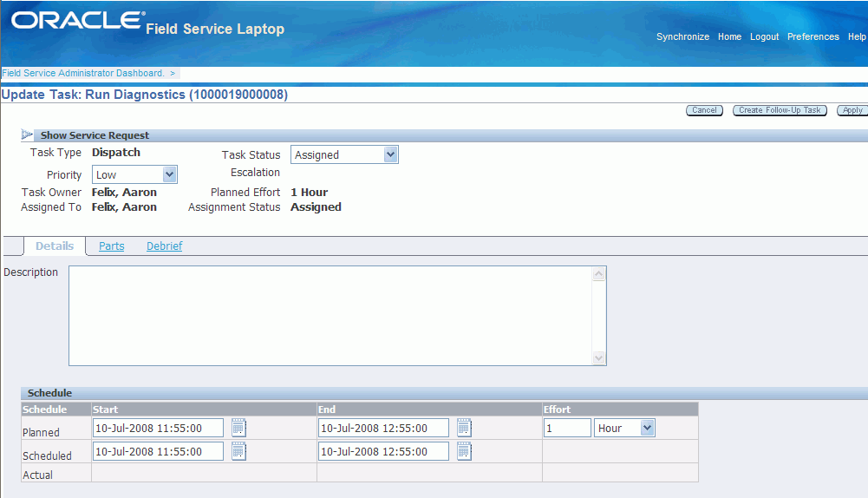The width and height of the screenshot is (868, 498).
Task: Click the Apply button
Action: coord(852,110)
